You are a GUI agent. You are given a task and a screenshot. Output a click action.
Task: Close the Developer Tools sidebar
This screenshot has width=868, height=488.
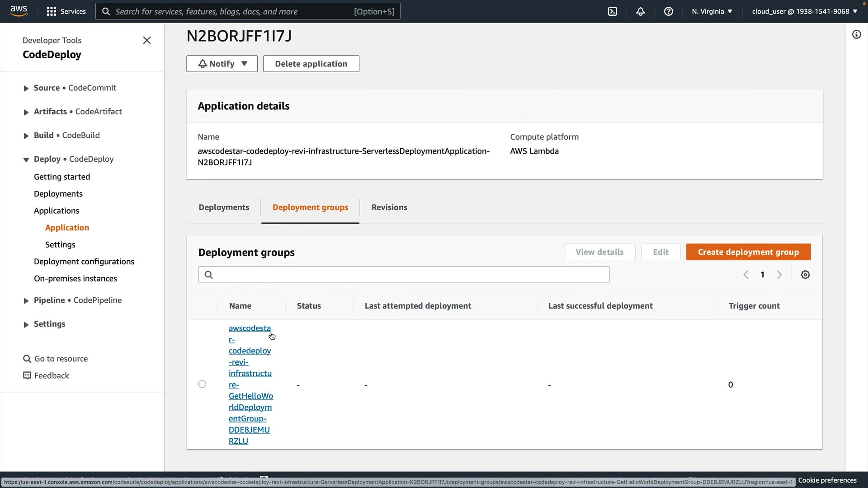(147, 40)
